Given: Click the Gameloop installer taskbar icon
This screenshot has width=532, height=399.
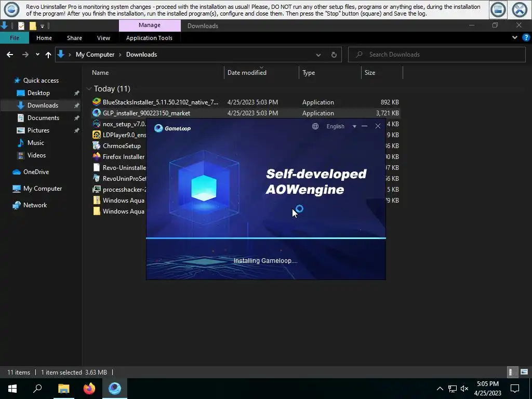Looking at the screenshot, I should tap(115, 389).
